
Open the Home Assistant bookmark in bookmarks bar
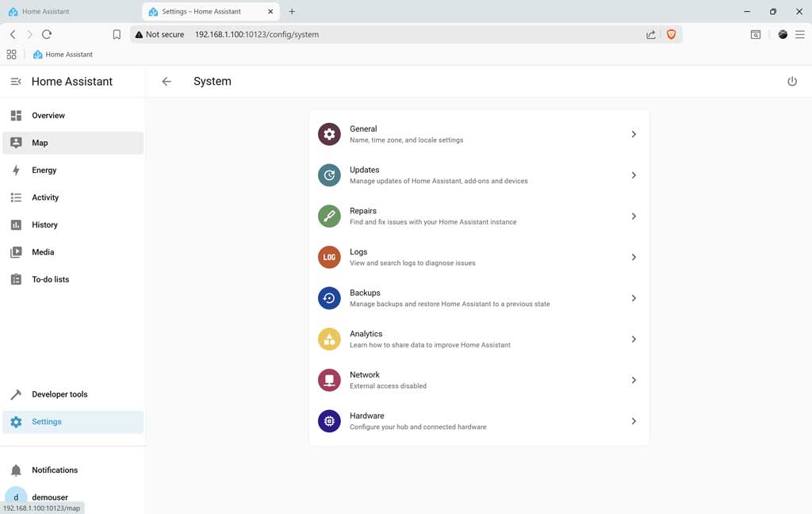(63, 55)
